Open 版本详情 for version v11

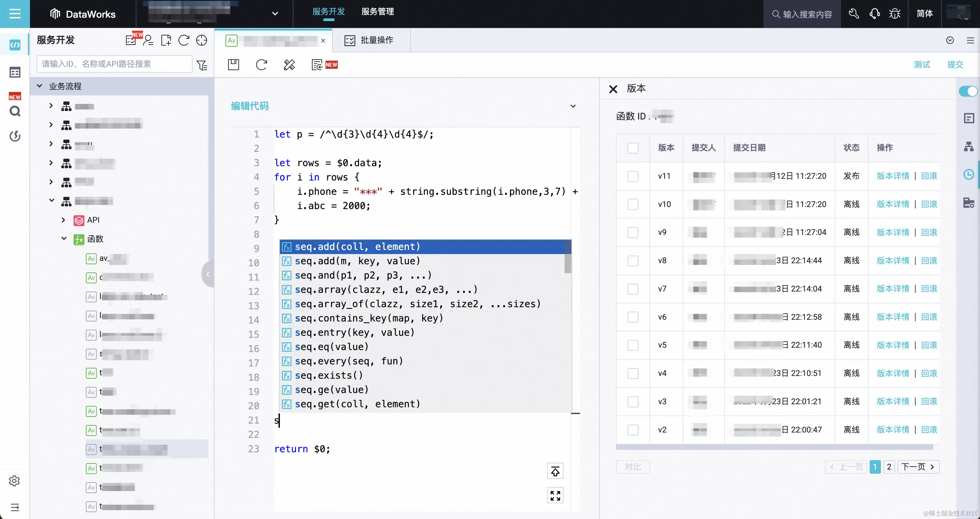click(x=893, y=176)
